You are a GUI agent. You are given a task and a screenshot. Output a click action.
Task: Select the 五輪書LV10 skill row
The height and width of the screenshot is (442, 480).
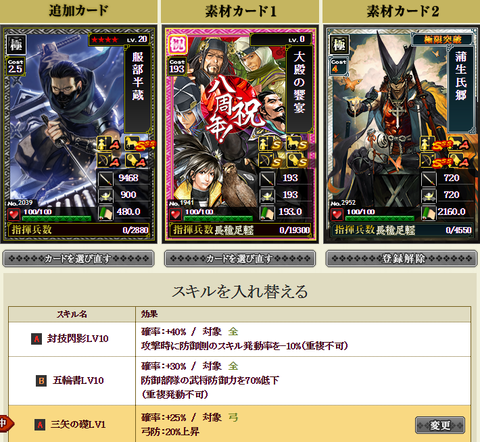[240, 381]
